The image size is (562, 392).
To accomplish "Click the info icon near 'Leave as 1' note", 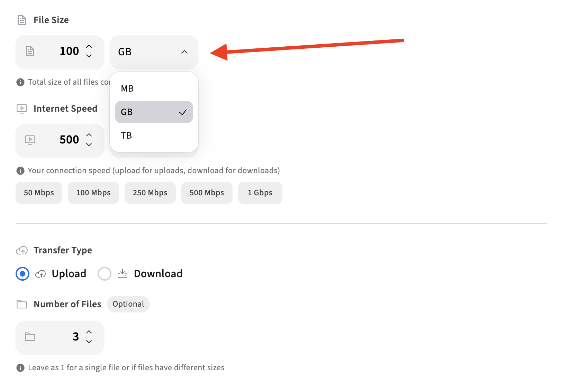I will pyautogui.click(x=20, y=367).
